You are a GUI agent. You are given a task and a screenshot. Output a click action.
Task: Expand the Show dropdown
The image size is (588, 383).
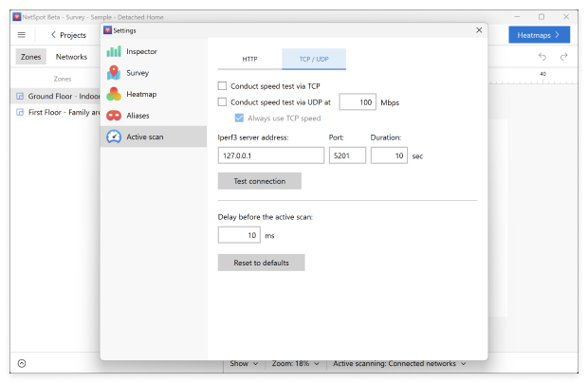click(x=244, y=363)
